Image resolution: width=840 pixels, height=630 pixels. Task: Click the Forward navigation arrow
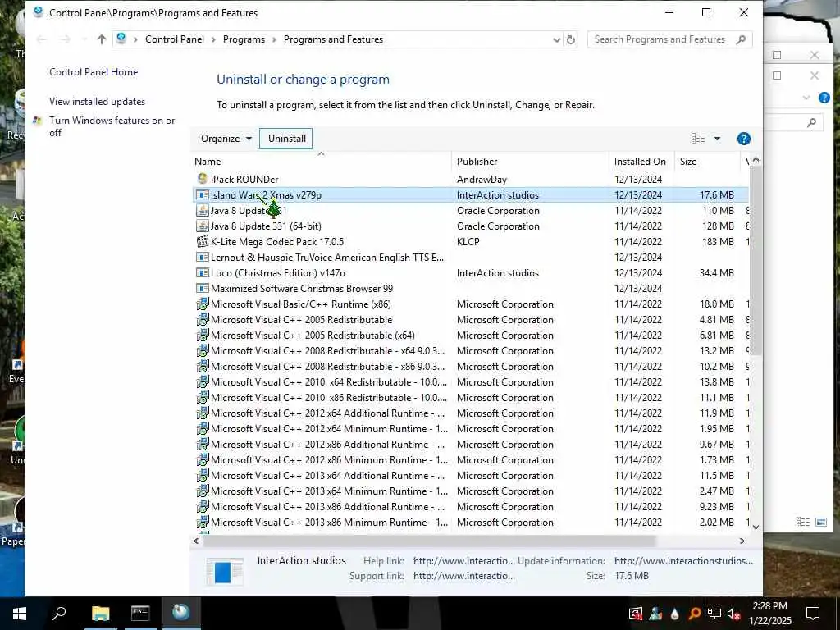[x=65, y=39]
